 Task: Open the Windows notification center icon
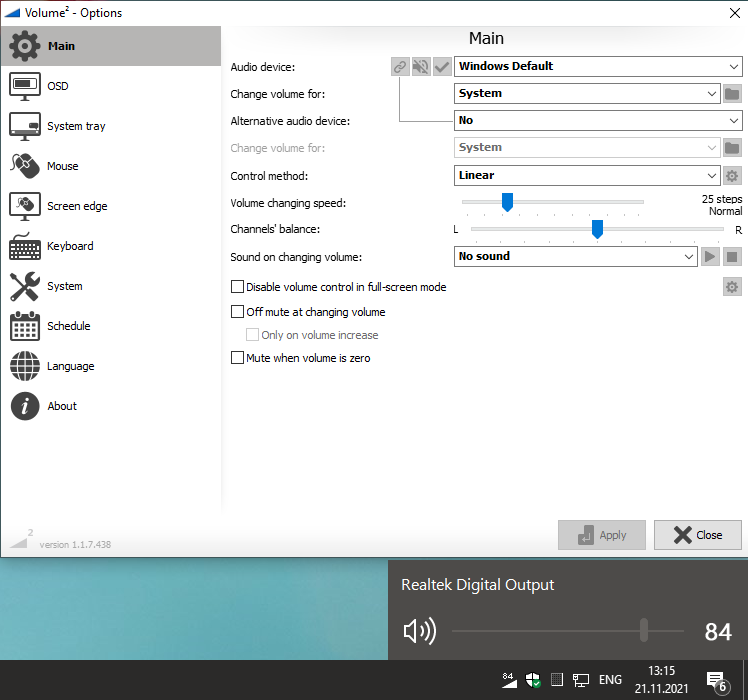coord(716,681)
